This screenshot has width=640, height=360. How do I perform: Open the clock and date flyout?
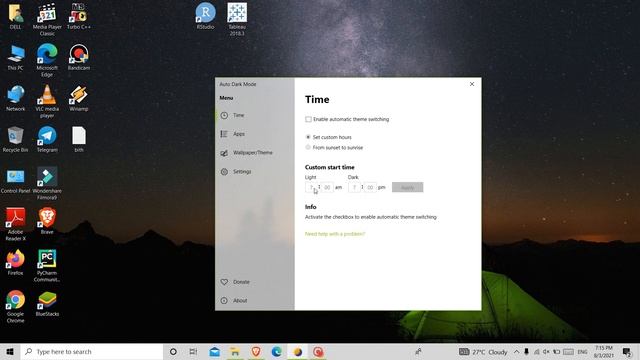(x=604, y=351)
